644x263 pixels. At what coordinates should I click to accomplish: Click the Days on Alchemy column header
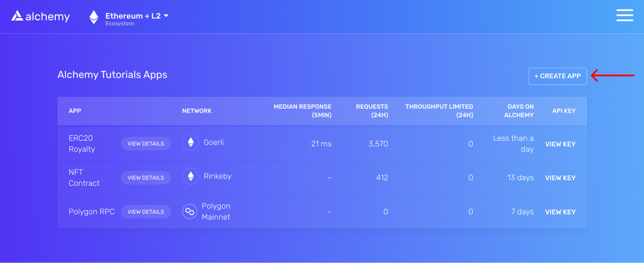pyautogui.click(x=519, y=110)
